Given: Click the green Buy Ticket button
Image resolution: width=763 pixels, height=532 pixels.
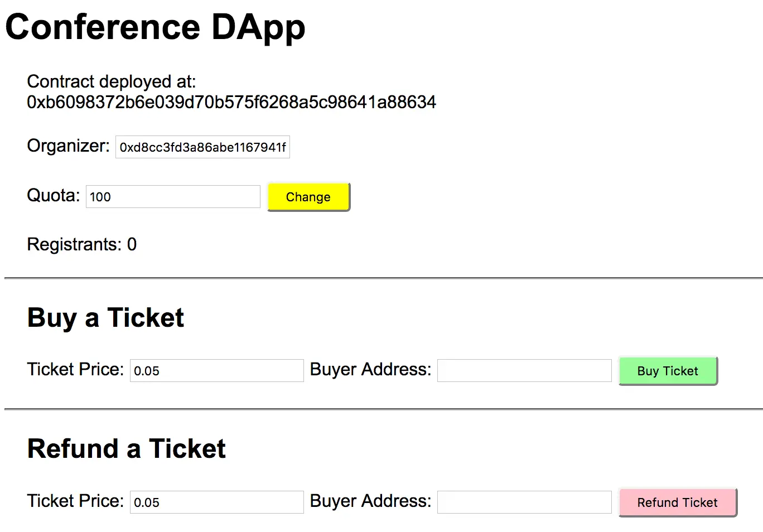Looking at the screenshot, I should point(668,371).
